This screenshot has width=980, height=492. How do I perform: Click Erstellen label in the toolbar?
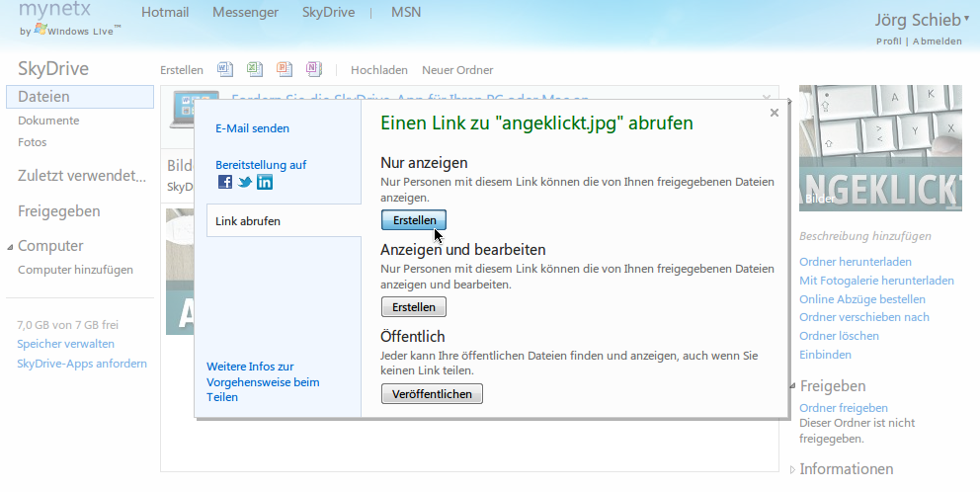tap(181, 70)
